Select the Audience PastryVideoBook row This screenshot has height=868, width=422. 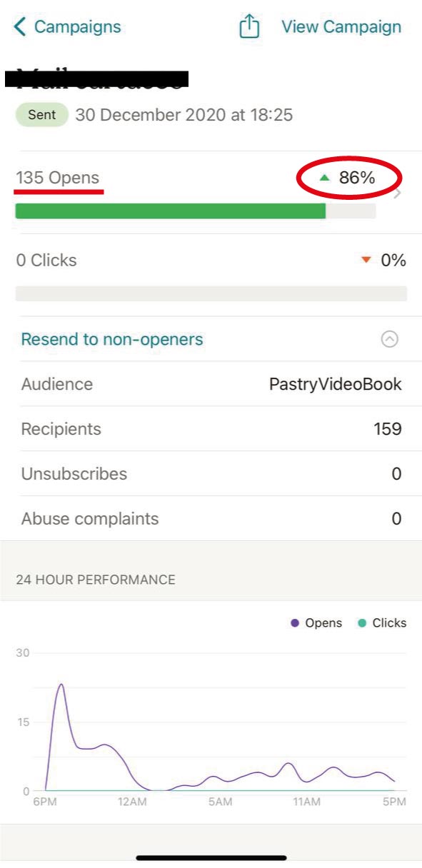pyautogui.click(x=211, y=384)
